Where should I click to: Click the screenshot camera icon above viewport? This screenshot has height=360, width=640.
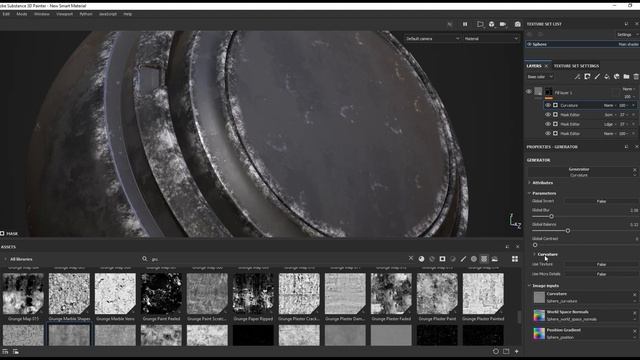tap(518, 24)
